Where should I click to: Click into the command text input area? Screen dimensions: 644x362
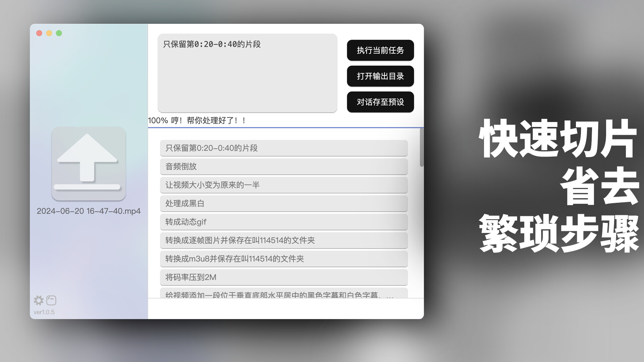(x=247, y=73)
